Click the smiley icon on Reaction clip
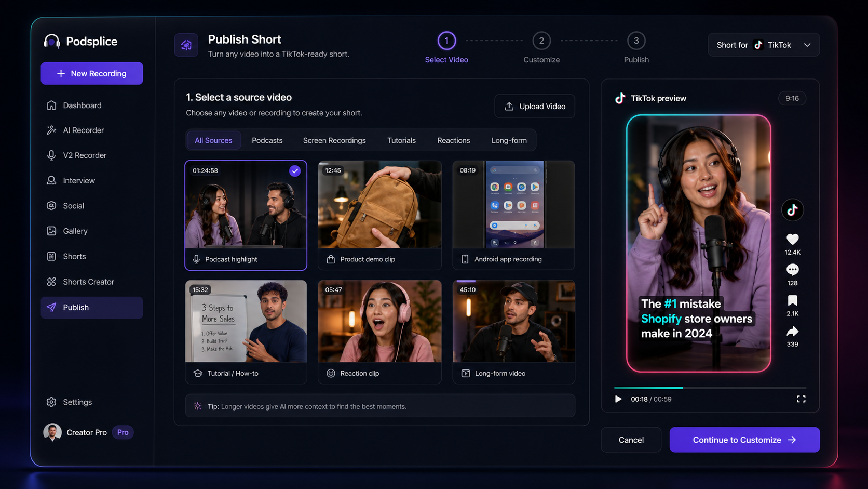 click(331, 374)
